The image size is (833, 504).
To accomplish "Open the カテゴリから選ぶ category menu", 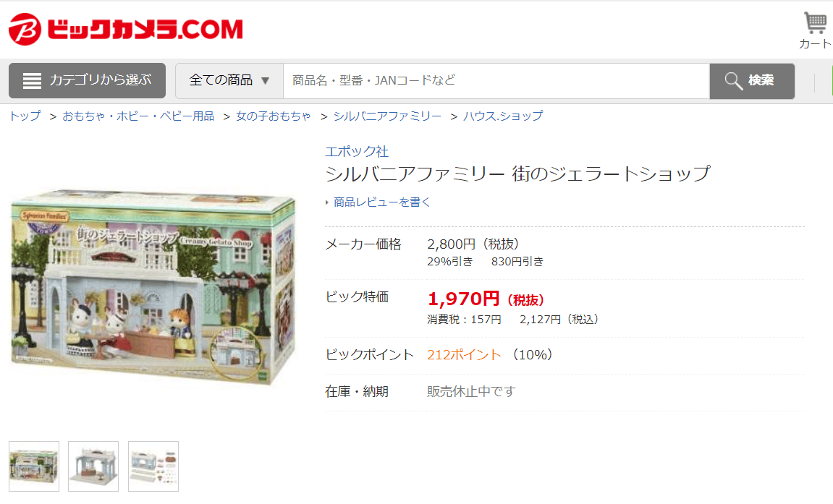I will (x=87, y=81).
